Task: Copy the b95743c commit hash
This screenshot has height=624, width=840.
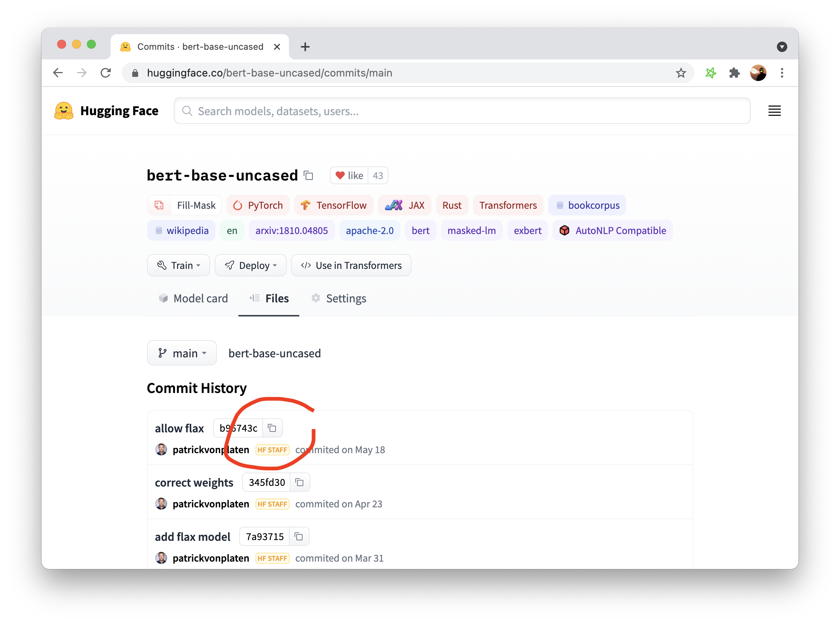Action: (x=272, y=428)
